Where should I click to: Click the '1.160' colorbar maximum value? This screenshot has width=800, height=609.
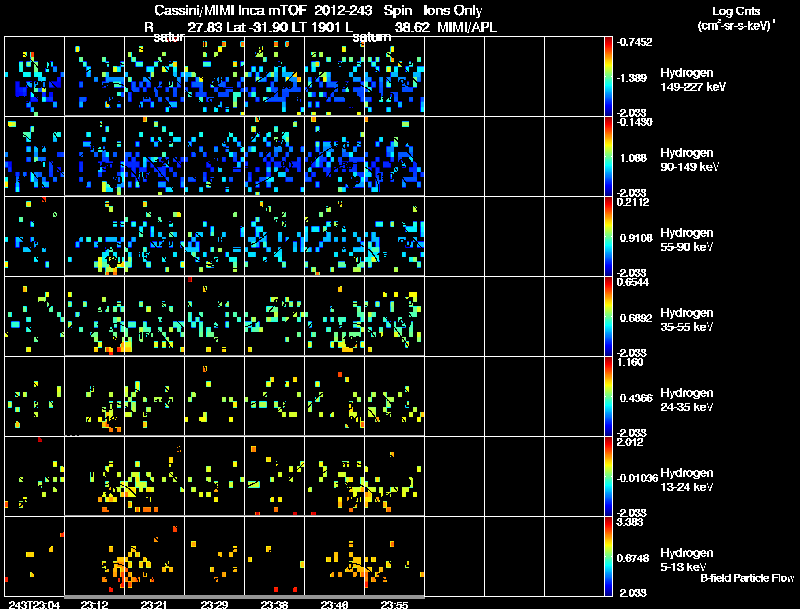tap(630, 363)
